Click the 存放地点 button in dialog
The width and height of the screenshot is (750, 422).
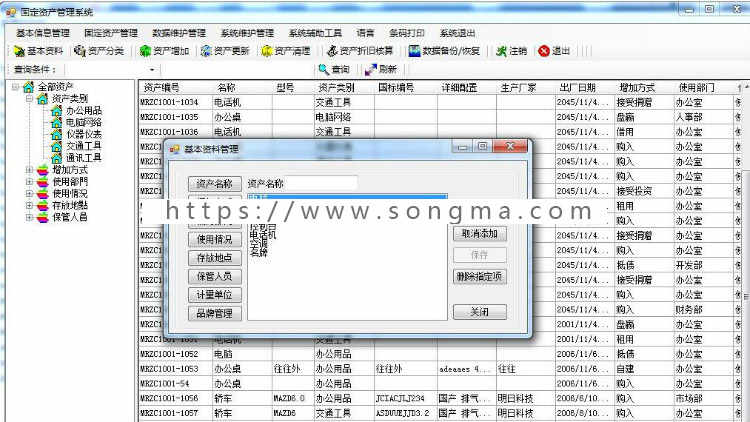pos(215,258)
